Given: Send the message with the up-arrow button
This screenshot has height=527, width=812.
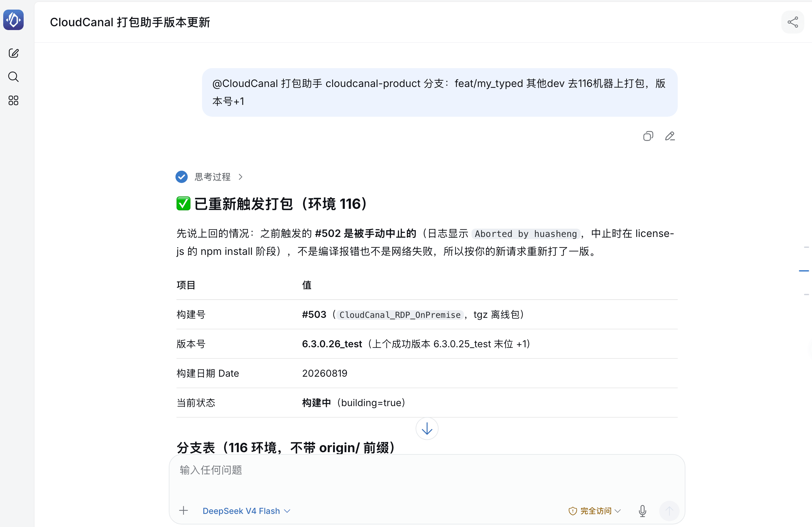Looking at the screenshot, I should (669, 511).
